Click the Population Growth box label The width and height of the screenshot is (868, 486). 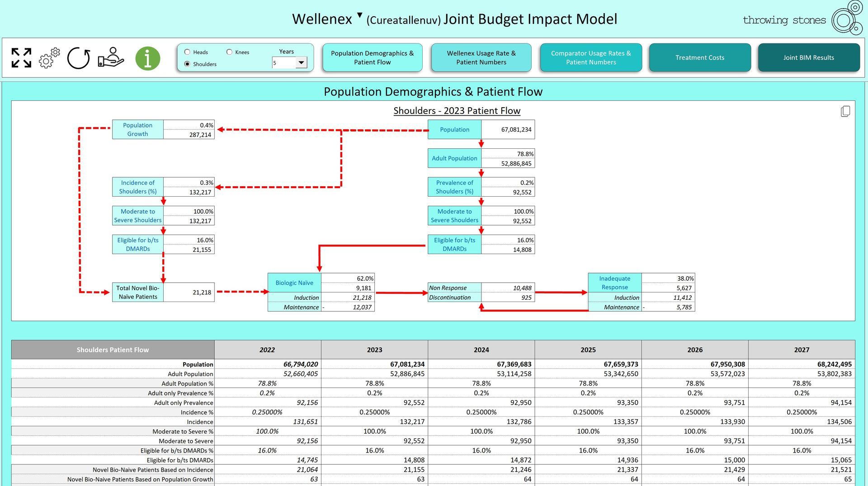(x=138, y=130)
